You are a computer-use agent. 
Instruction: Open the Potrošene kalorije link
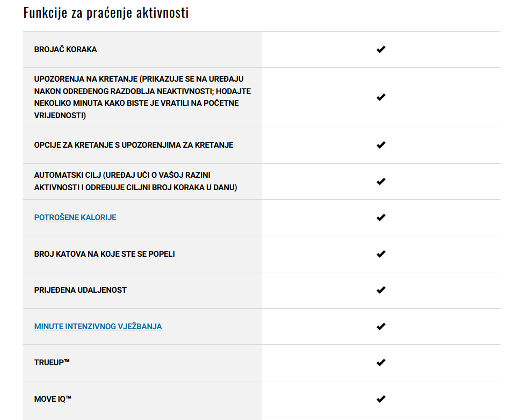click(x=75, y=218)
